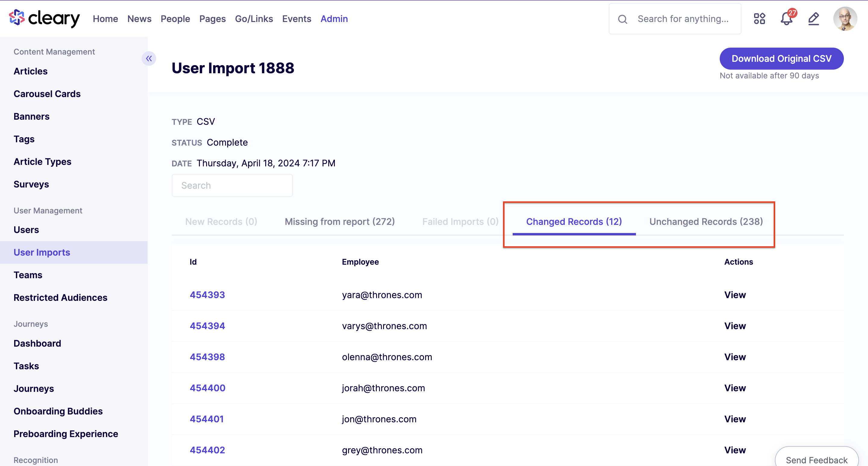Screen dimensions: 868x466
Task: Open Events in top navigation
Action: (x=297, y=19)
